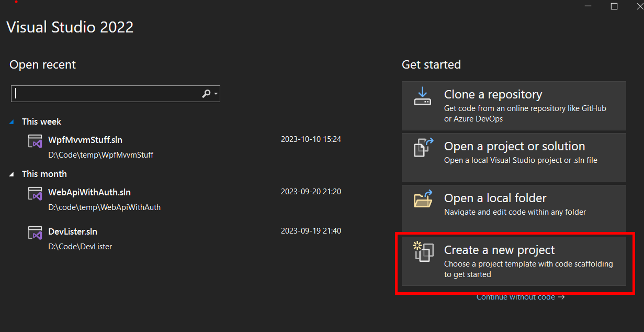
Task: Minimize the Visual Studio 2022 window
Action: tap(589, 6)
